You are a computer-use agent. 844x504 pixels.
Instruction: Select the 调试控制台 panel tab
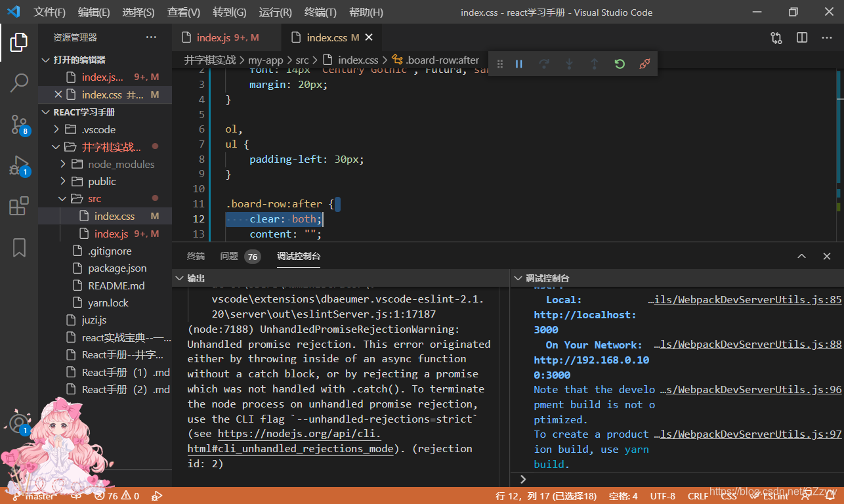[299, 256]
